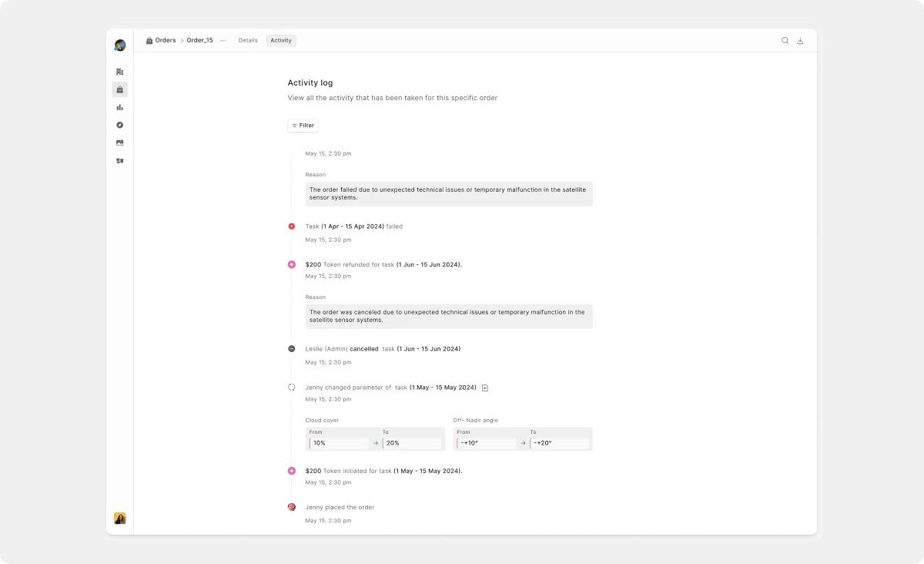
Task: Click the refresh-arrows icon beside Jenny changed parameter
Action: point(292,387)
